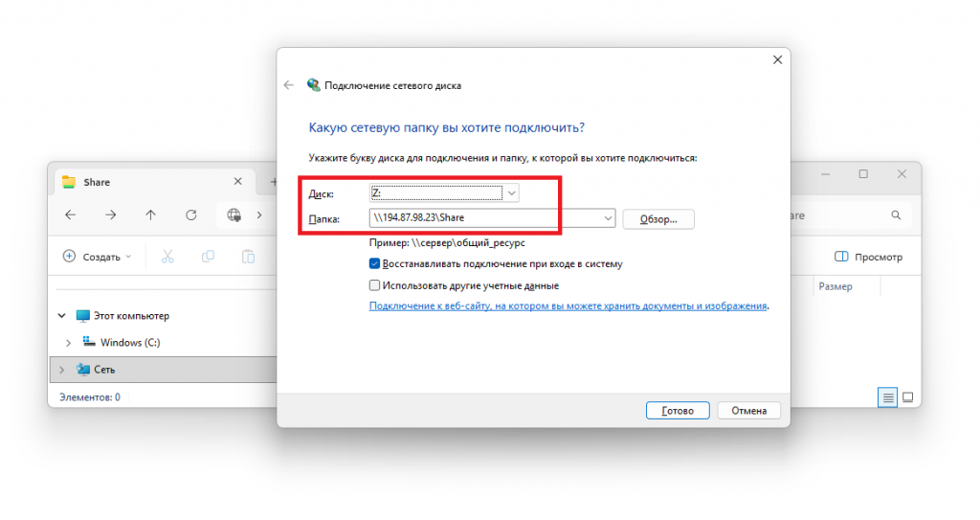This screenshot has height=520, width=980.
Task: Refresh the Explorer folder view
Action: tap(191, 215)
